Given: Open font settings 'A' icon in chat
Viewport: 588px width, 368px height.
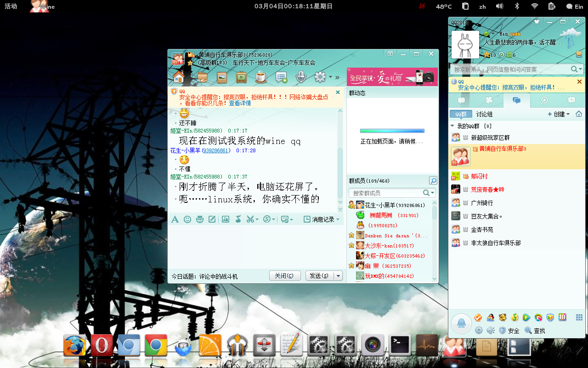Looking at the screenshot, I should pyautogui.click(x=175, y=219).
